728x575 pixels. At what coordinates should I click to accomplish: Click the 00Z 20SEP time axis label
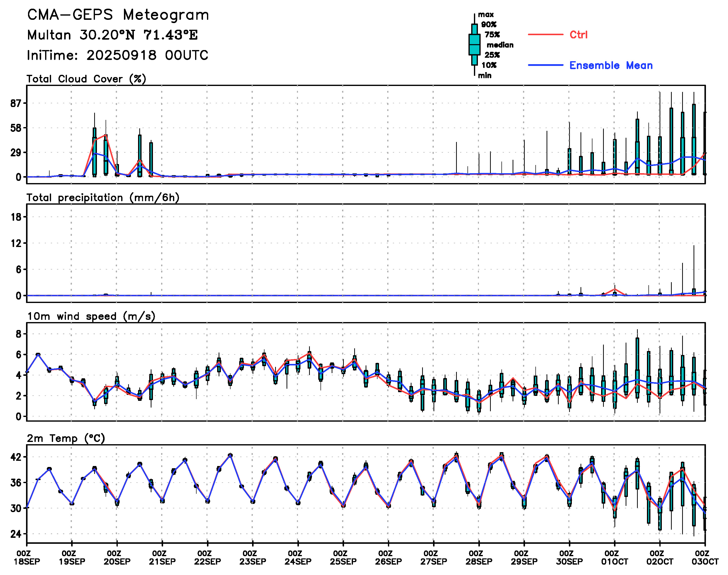(x=117, y=557)
